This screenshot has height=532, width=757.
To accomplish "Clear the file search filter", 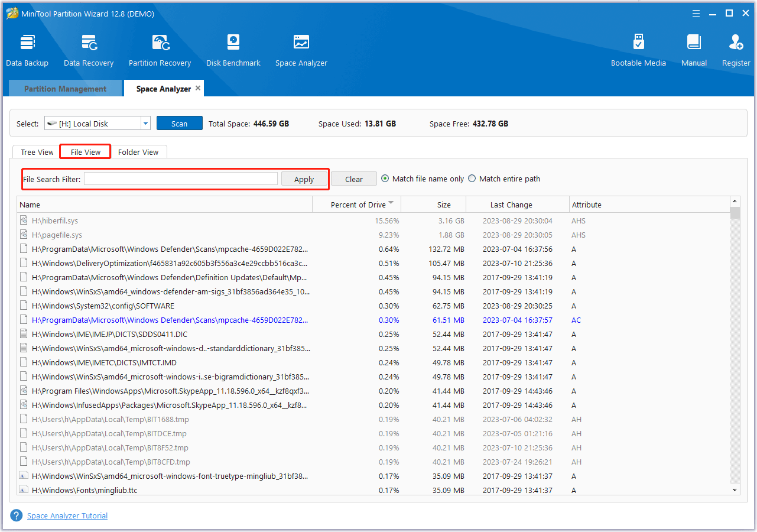I will (x=354, y=179).
